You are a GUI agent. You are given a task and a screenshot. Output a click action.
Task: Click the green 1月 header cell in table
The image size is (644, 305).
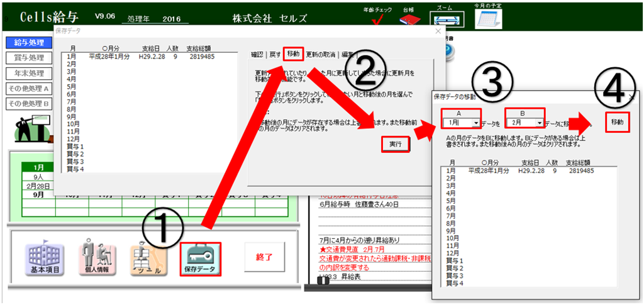(x=38, y=167)
